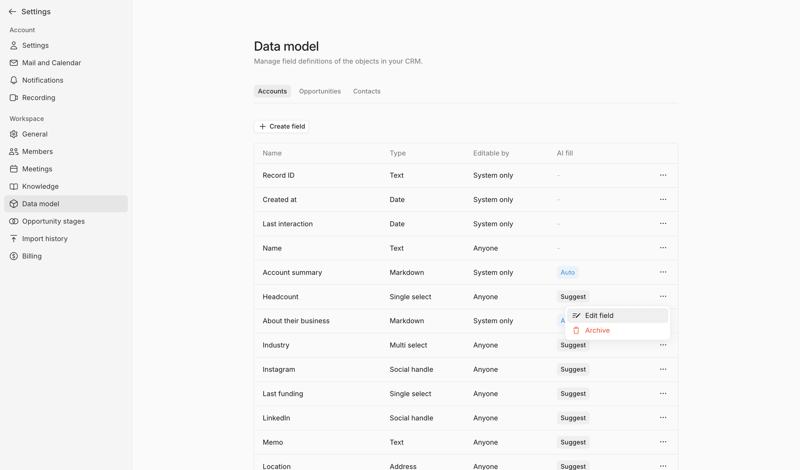Click the Create field button

coord(282,127)
